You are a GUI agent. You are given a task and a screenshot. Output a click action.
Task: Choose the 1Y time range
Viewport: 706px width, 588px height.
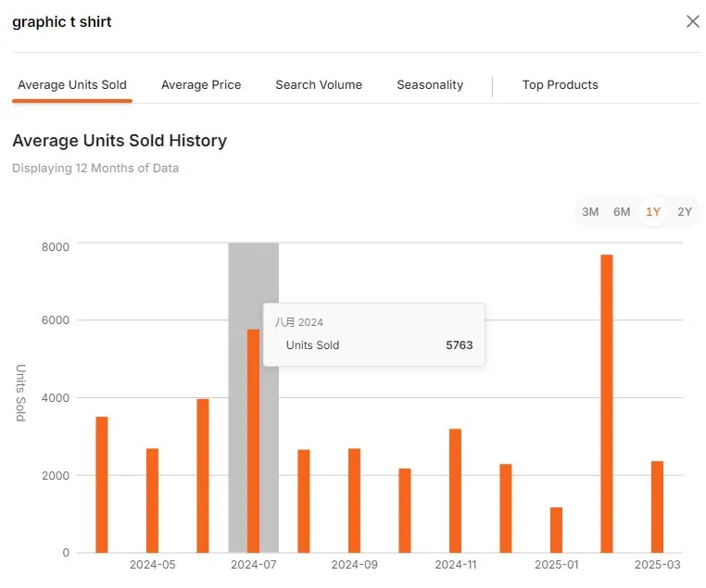[653, 211]
